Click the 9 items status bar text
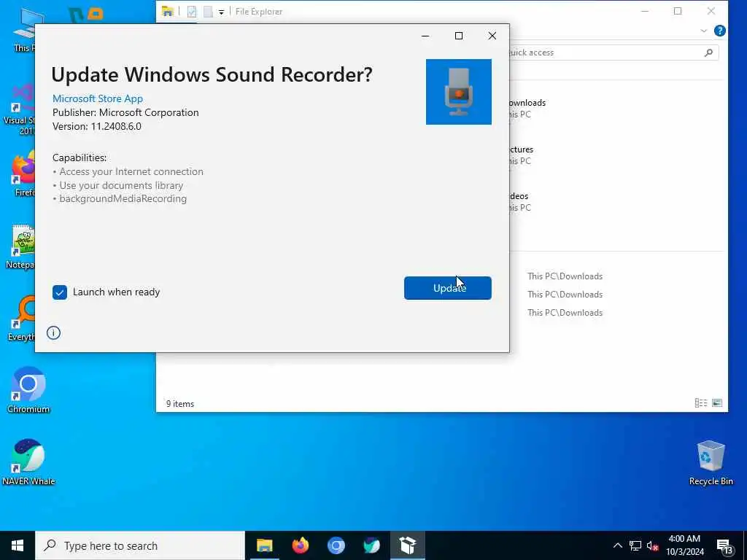The height and width of the screenshot is (560, 747). coord(180,404)
